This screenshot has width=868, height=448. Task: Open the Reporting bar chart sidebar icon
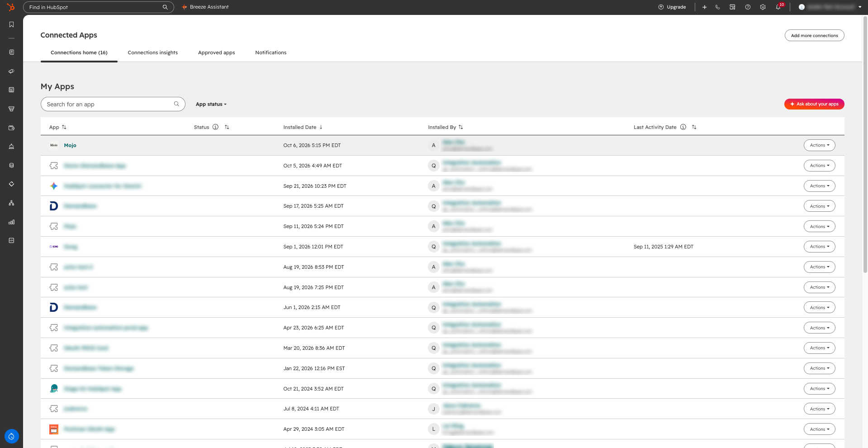11,222
